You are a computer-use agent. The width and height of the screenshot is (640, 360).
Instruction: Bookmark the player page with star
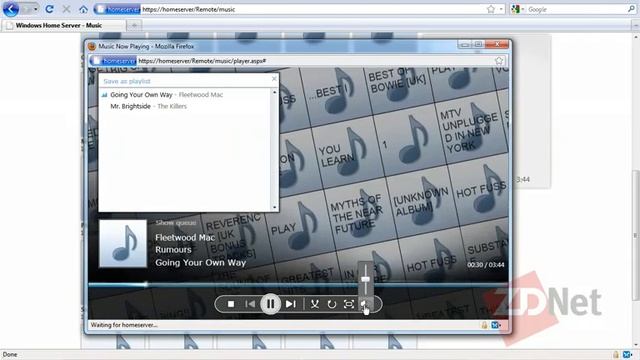point(499,61)
